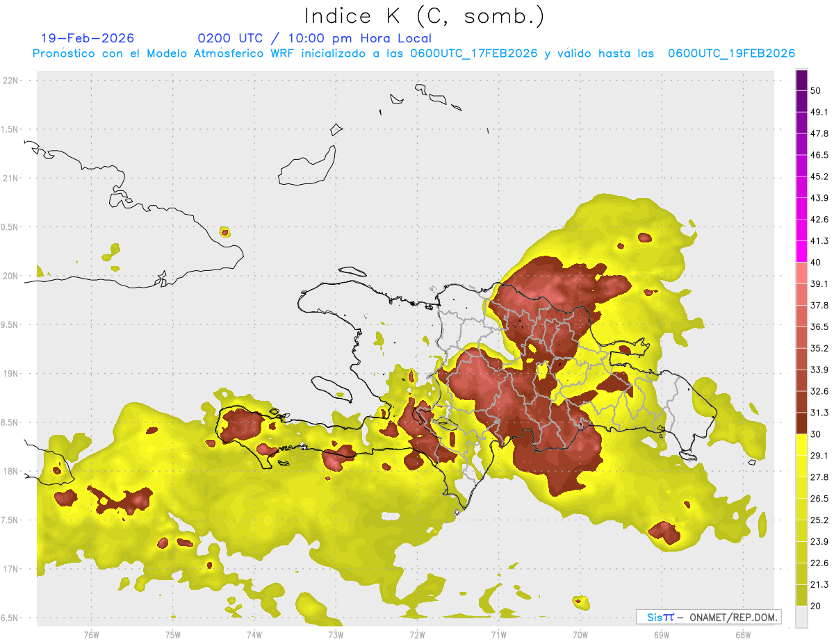The height and width of the screenshot is (644, 834).
Task: Click the colorbar value label 25.2
Action: (819, 520)
